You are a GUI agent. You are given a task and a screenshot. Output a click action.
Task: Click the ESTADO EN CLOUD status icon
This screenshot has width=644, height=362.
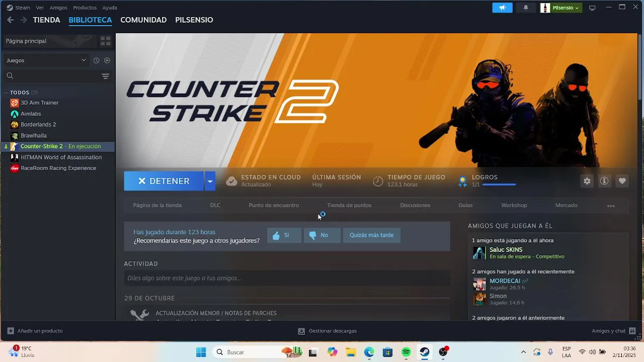click(x=231, y=181)
